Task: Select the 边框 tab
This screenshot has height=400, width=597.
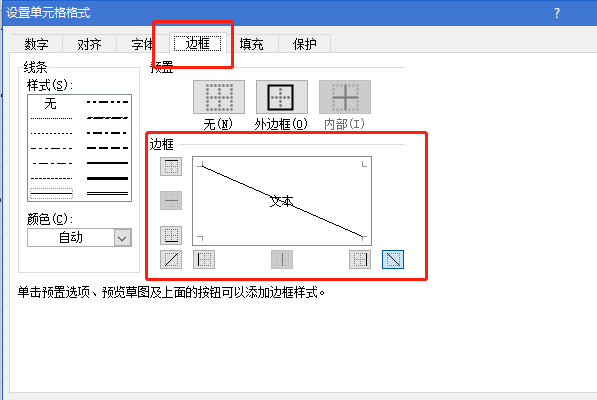Action: point(198,43)
